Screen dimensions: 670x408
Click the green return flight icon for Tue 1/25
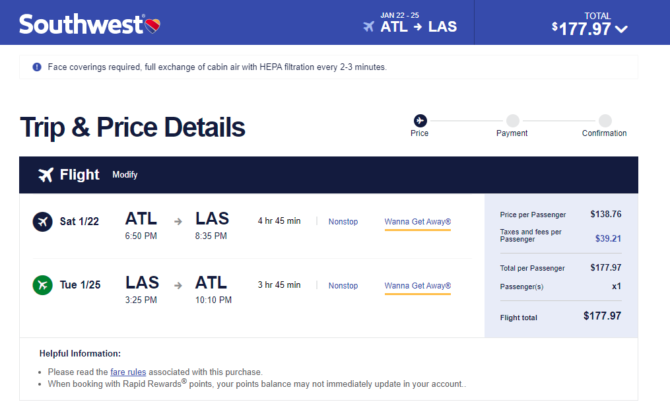[x=43, y=285]
